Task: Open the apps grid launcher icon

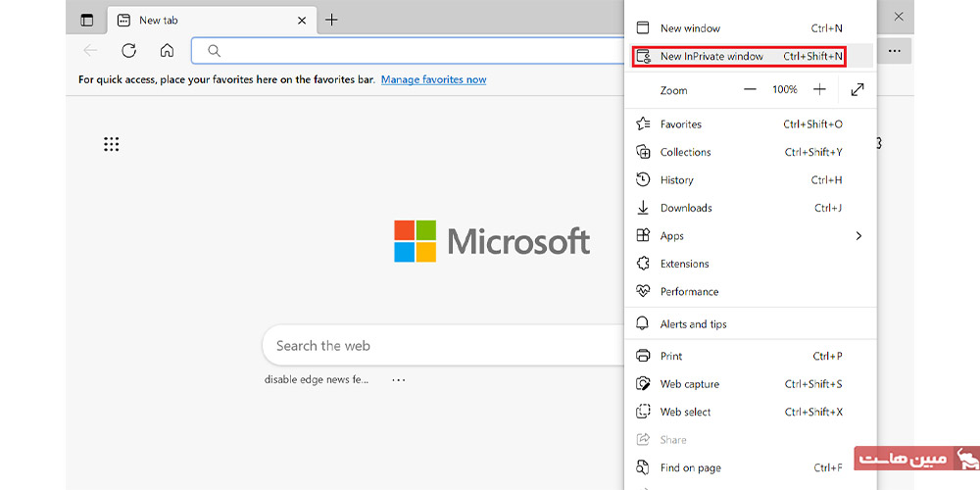Action: tap(112, 144)
